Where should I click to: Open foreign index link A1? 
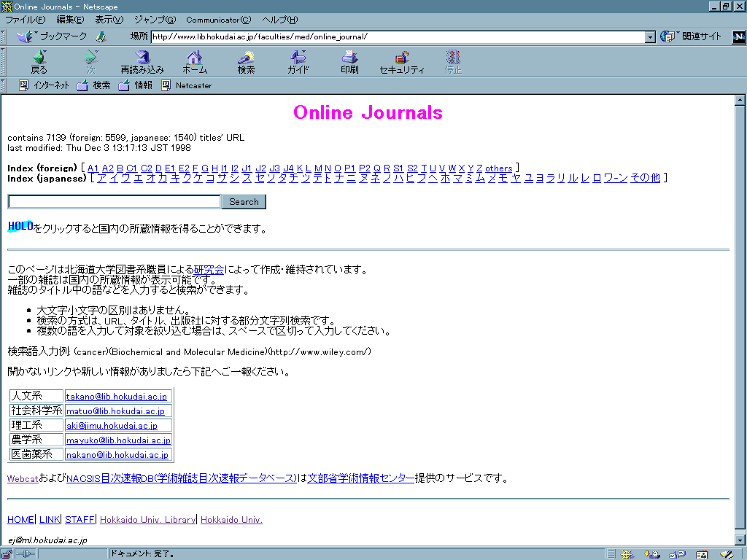point(93,168)
